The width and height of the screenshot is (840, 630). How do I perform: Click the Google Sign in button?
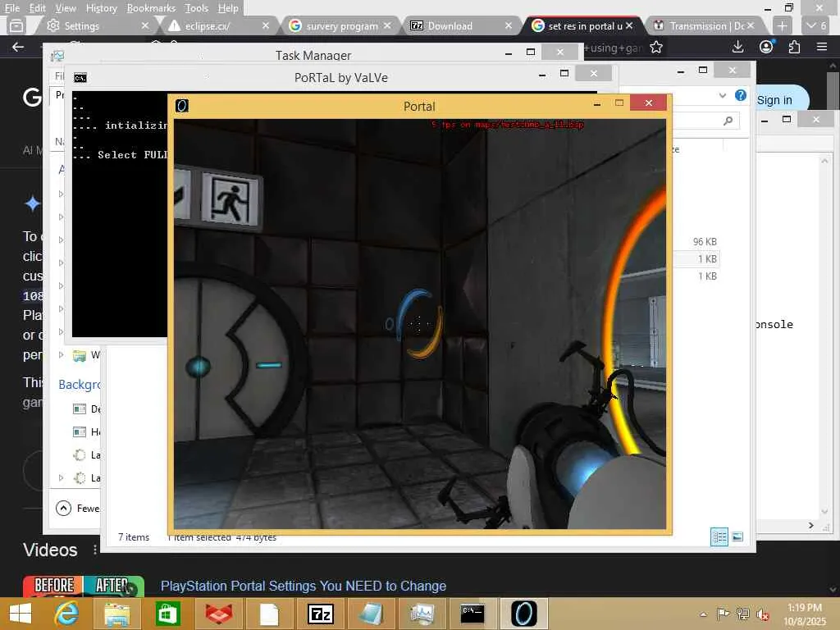[774, 100]
